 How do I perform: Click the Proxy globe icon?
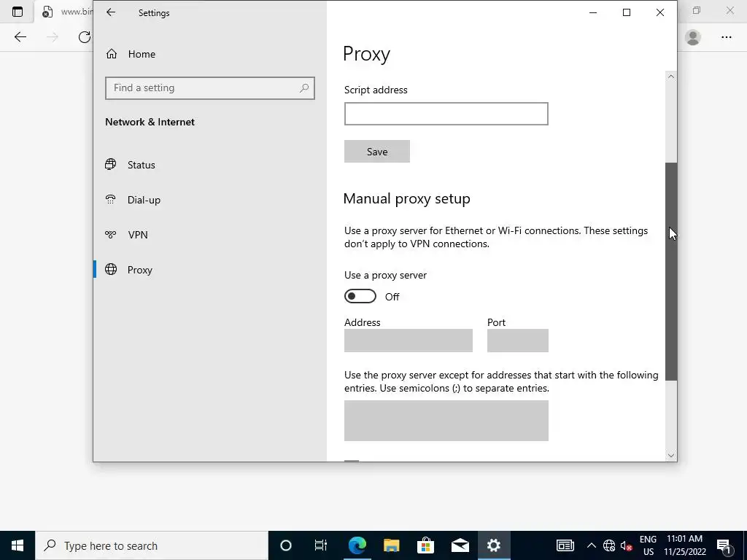pos(111,270)
